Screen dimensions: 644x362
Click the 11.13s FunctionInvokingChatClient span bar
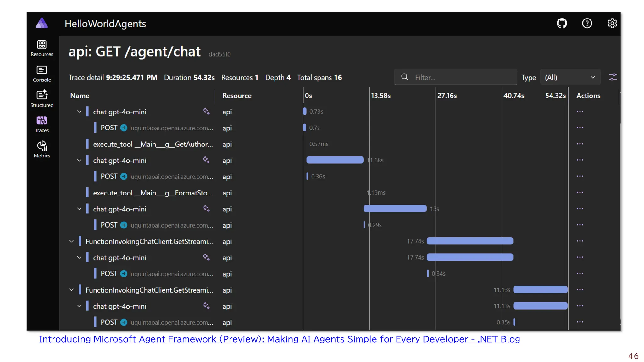coord(541,289)
